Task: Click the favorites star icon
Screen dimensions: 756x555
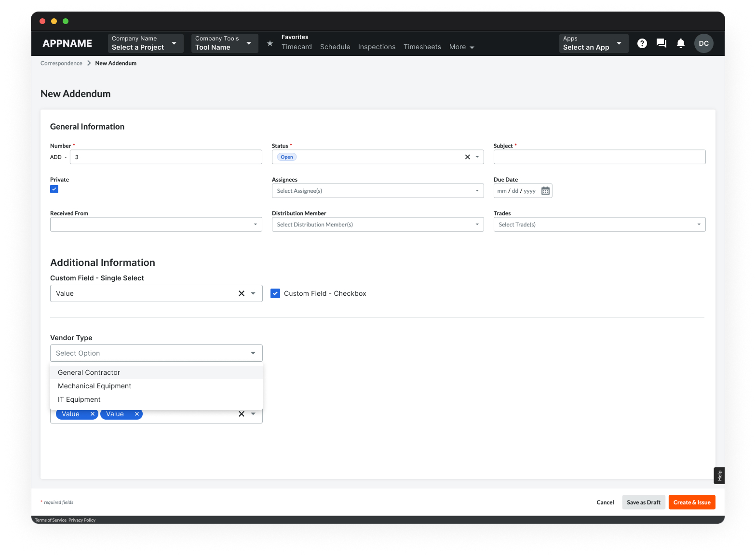Action: [x=270, y=43]
